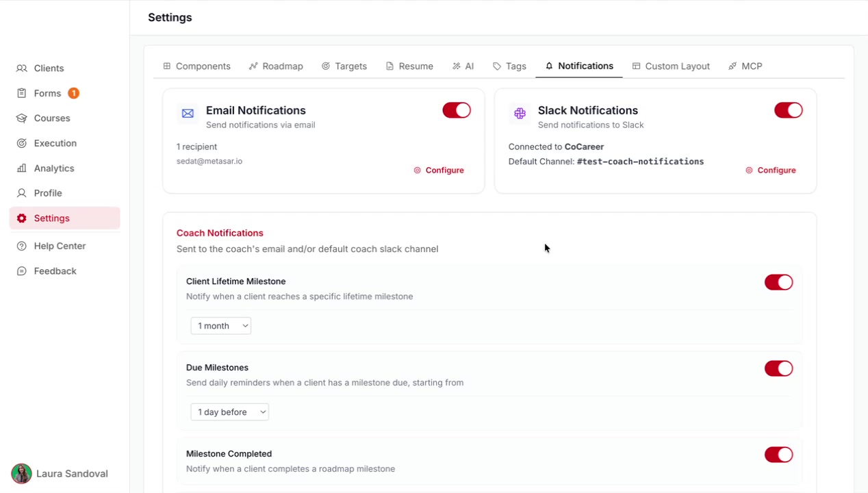Click the Connected to CoCareer text
Image resolution: width=868 pixels, height=493 pixels.
coord(556,147)
